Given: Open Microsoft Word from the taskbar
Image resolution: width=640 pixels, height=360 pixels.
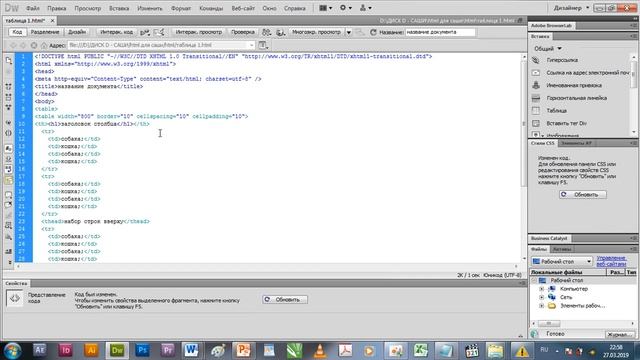Looking at the screenshot, I should (x=191, y=350).
